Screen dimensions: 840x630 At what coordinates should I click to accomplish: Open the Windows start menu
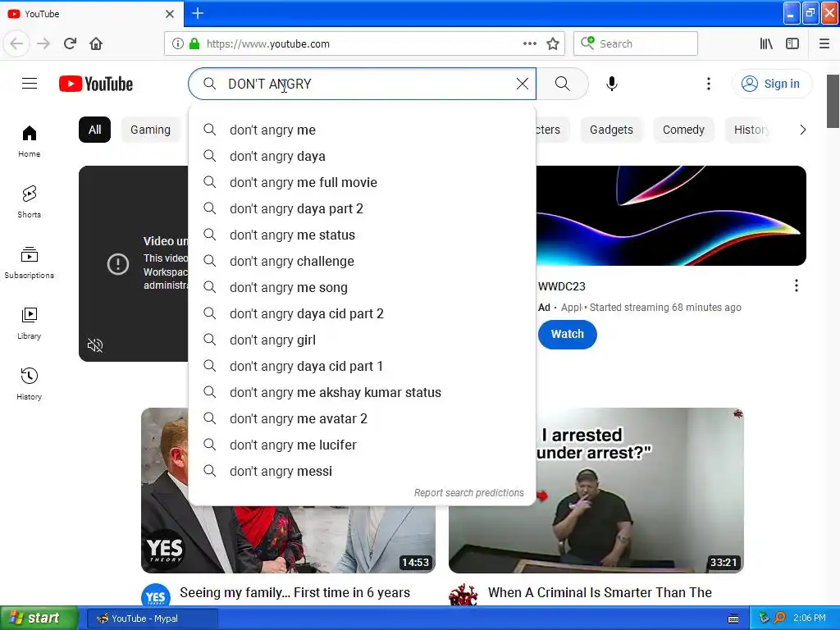[39, 619]
